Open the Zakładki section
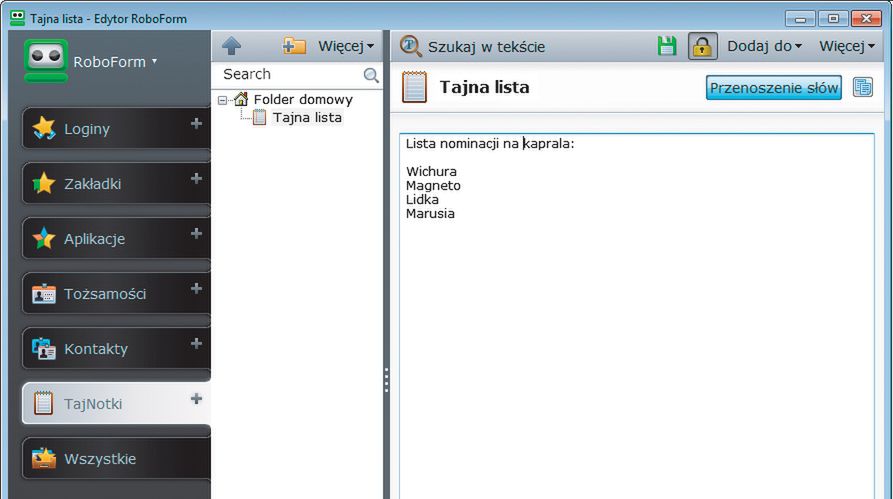 pyautogui.click(x=116, y=183)
